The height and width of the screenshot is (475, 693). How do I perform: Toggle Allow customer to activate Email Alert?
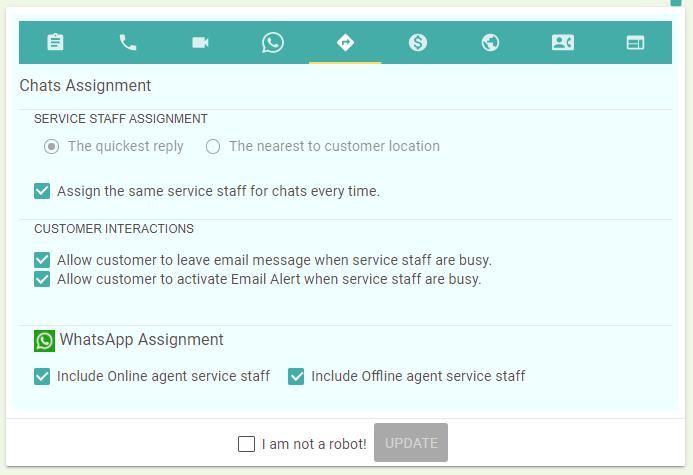click(42, 279)
